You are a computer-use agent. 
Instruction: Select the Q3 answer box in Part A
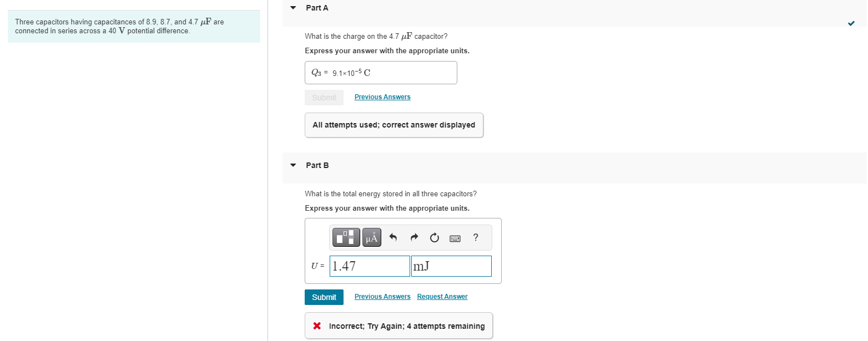coord(381,73)
